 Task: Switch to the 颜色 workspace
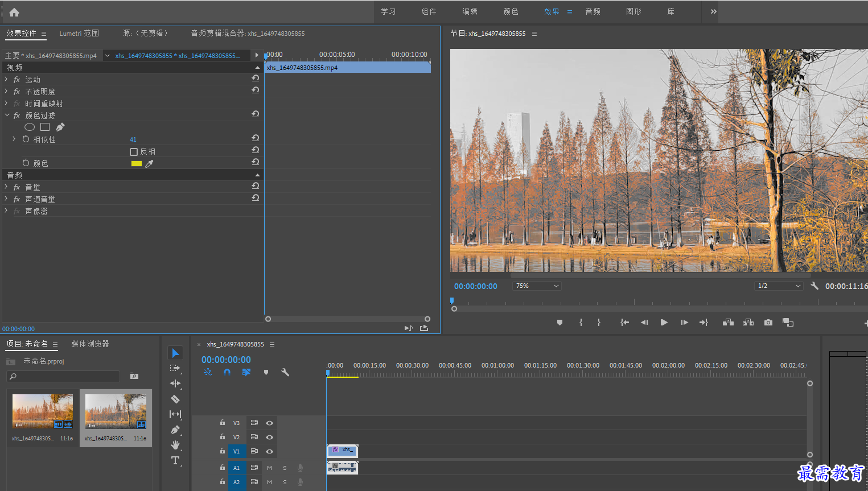[x=511, y=11]
